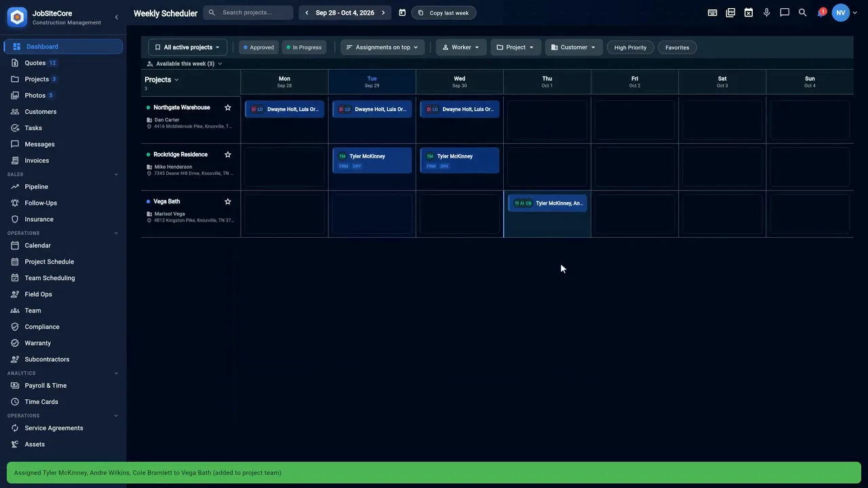Click the microphone icon in header
This screenshot has width=868, height=488.
pyautogui.click(x=766, y=13)
